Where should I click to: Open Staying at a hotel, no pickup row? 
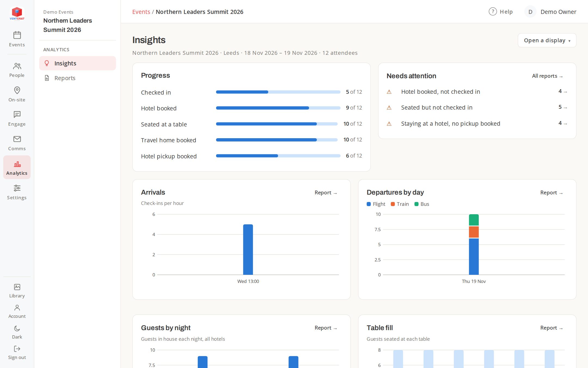pos(477,124)
